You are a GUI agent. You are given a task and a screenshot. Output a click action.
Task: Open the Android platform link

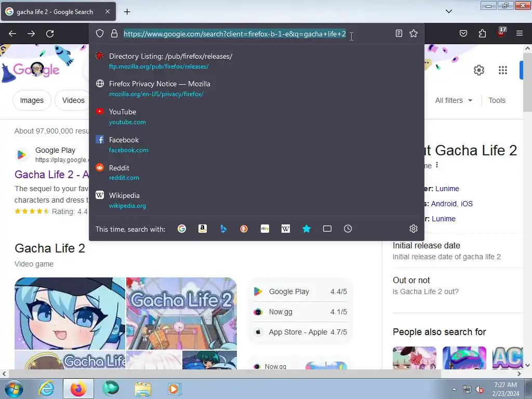click(x=444, y=204)
